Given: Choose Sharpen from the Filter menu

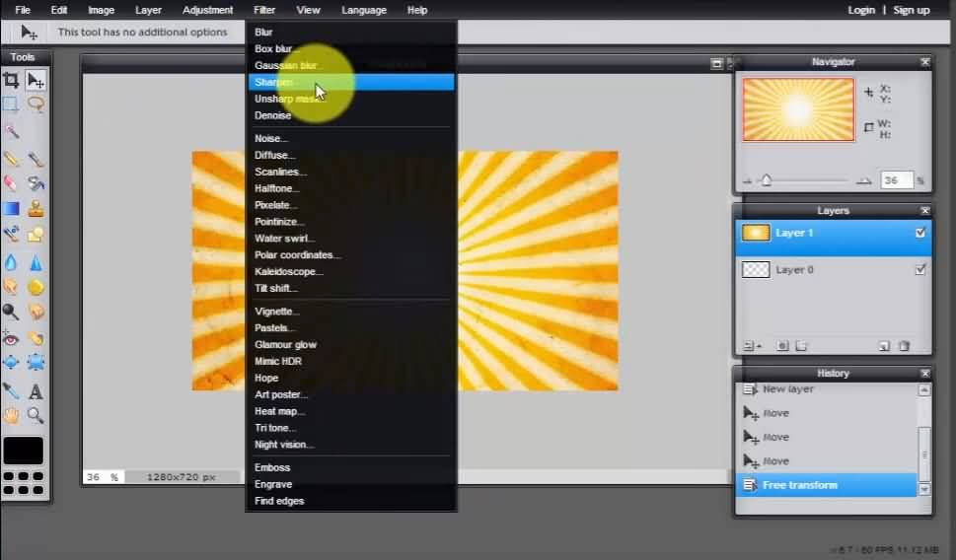Looking at the screenshot, I should click(x=351, y=82).
